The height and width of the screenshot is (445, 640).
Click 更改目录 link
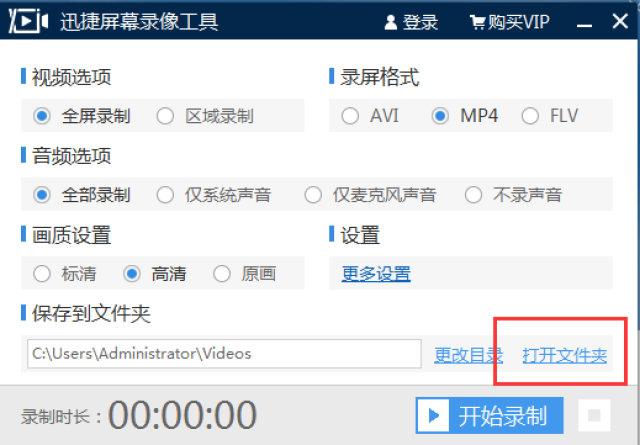(x=468, y=355)
